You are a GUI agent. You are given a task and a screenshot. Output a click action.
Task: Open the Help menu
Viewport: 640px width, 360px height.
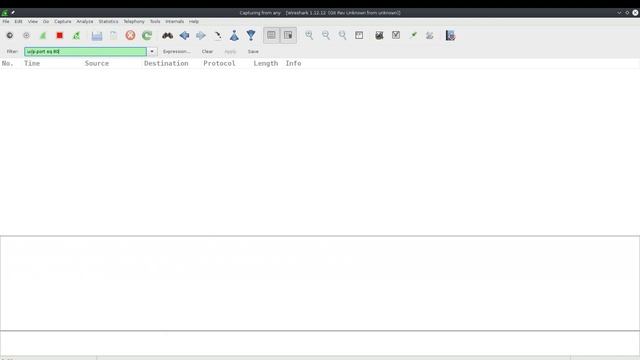(194, 21)
